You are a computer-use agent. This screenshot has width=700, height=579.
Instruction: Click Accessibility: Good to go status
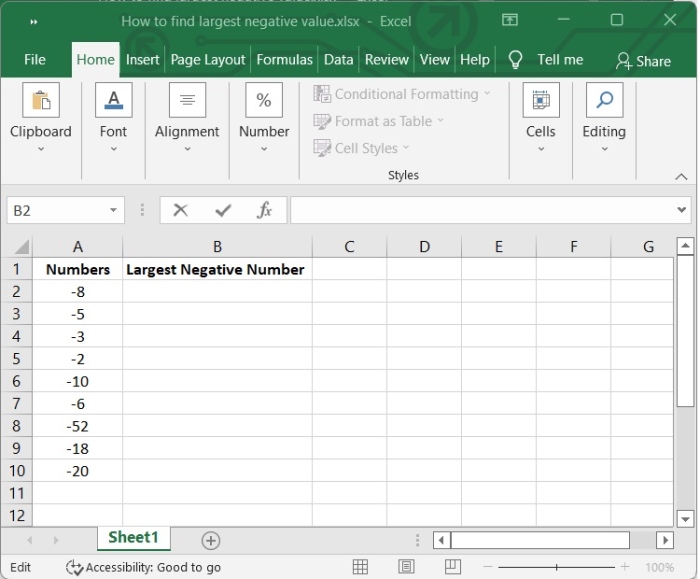pos(153,567)
